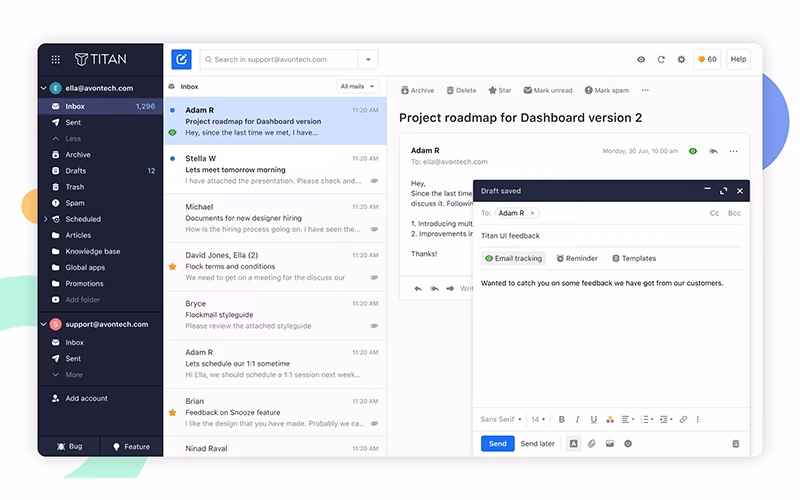Image resolution: width=800 pixels, height=500 pixels.
Task: Click the Titan UI feedback subject field
Action: 611,236
